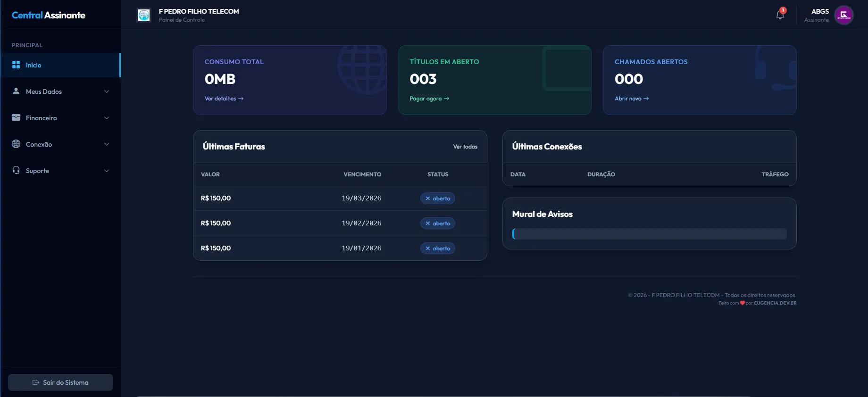
Task: Expand the Financeiro submenu chevron
Action: 107,118
